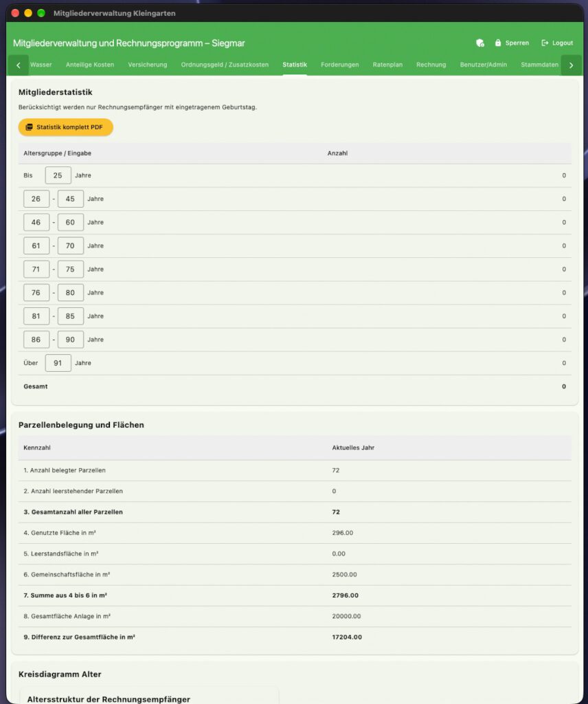Click the Kreisdiagramm Alter heading
Viewport: 588px width, 704px height.
pos(60,674)
